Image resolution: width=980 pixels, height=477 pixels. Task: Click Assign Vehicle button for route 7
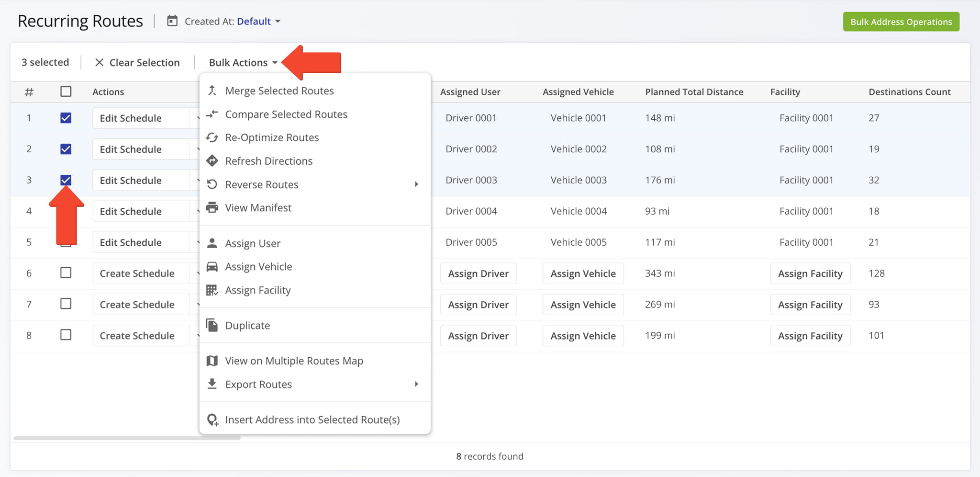(x=583, y=305)
